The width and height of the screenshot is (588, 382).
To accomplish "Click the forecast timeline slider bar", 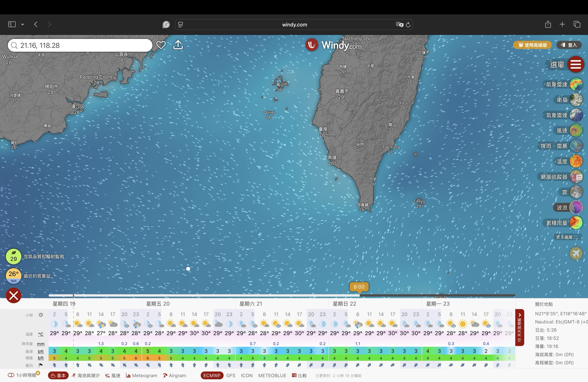I will coord(282,295).
